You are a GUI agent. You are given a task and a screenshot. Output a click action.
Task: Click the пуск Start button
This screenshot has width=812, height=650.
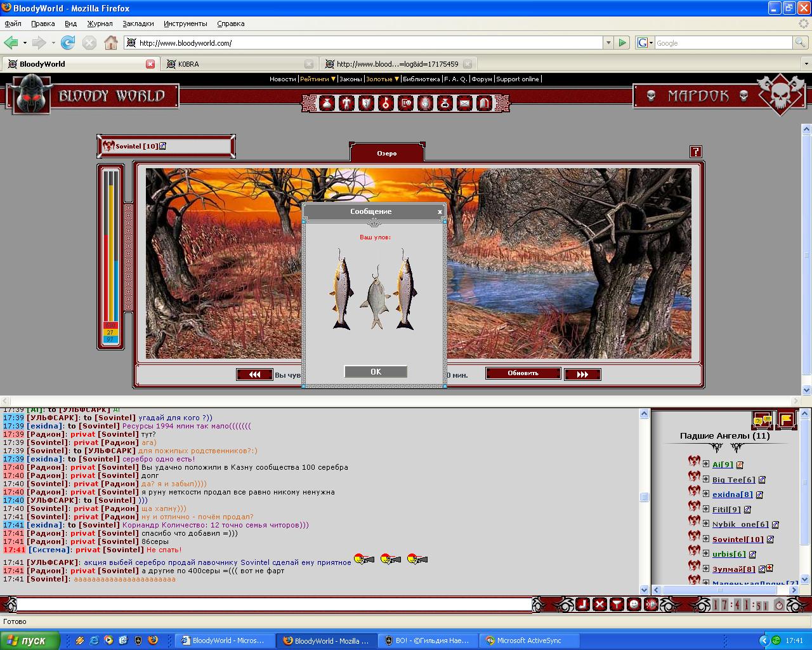pyautogui.click(x=30, y=640)
